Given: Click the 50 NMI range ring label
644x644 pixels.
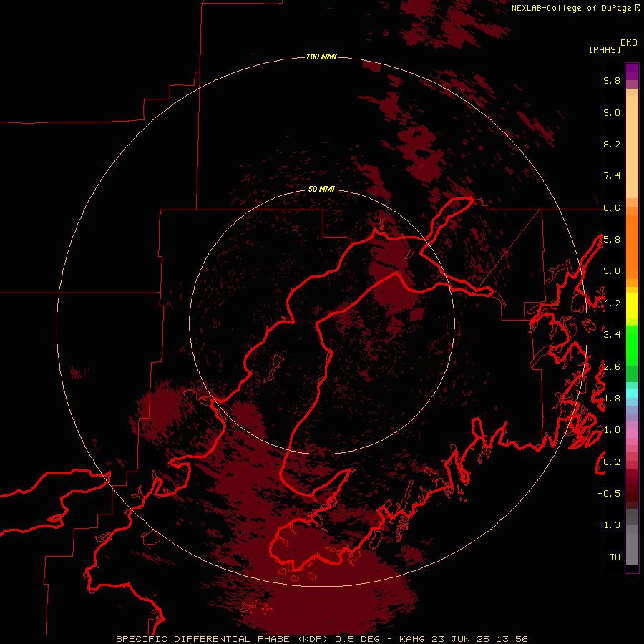Looking at the screenshot, I should pyautogui.click(x=321, y=190).
